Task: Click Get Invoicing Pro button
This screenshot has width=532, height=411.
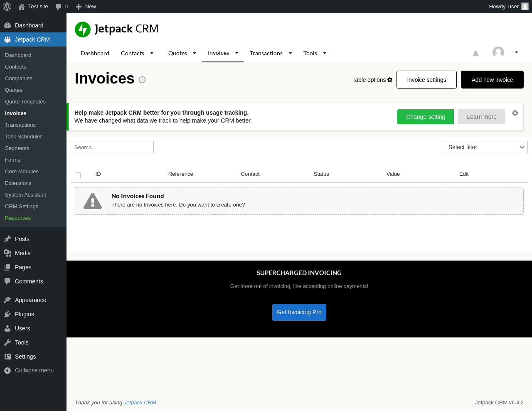Action: click(299, 312)
